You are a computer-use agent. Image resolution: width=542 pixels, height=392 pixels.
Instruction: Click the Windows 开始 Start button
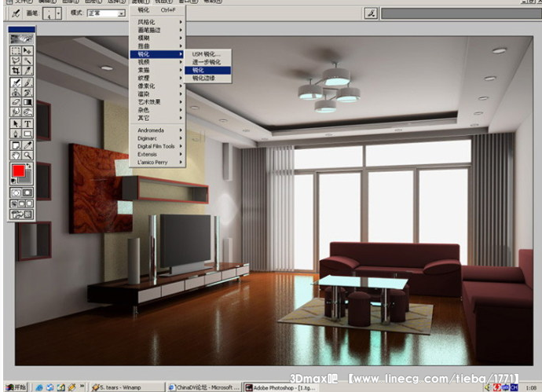(x=16, y=387)
